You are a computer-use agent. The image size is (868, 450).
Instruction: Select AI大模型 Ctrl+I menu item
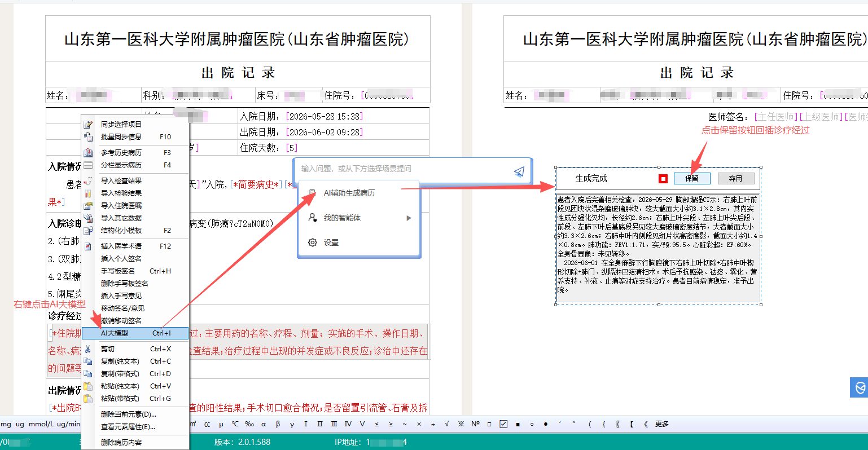pyautogui.click(x=135, y=333)
